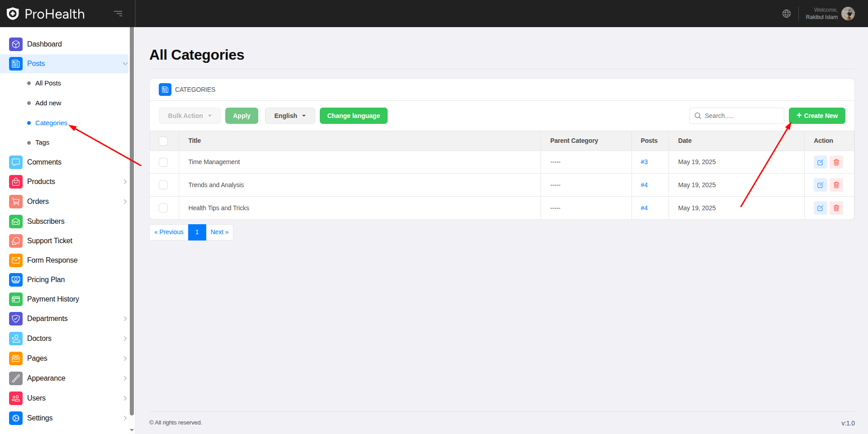Click the ProHealth shield logo icon
The height and width of the screenshot is (434, 868).
tap(13, 14)
